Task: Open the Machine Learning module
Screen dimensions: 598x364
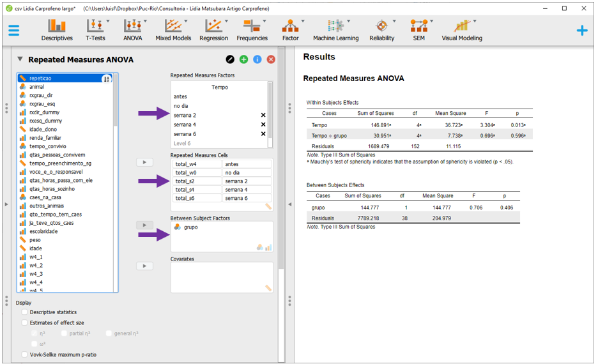Action: 335,29
